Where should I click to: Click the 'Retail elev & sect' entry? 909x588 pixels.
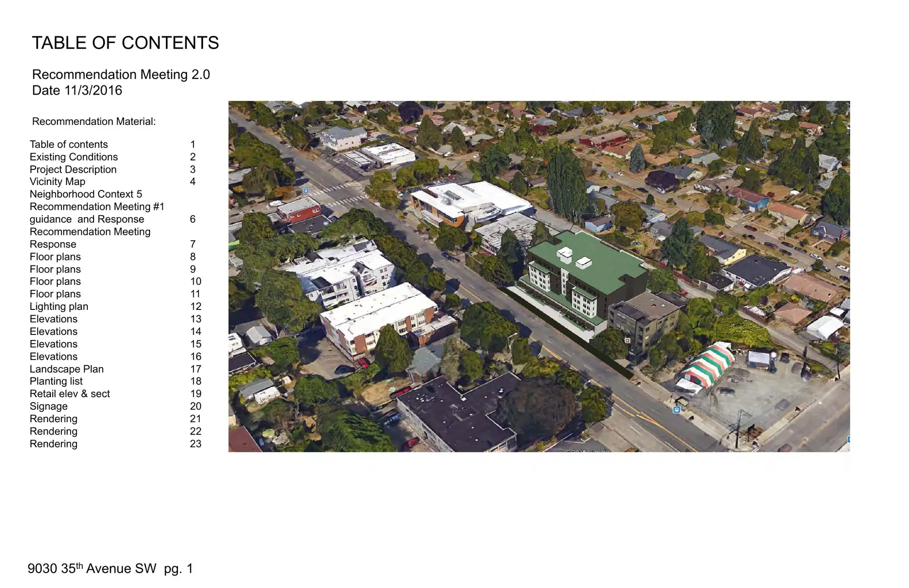coord(70,394)
